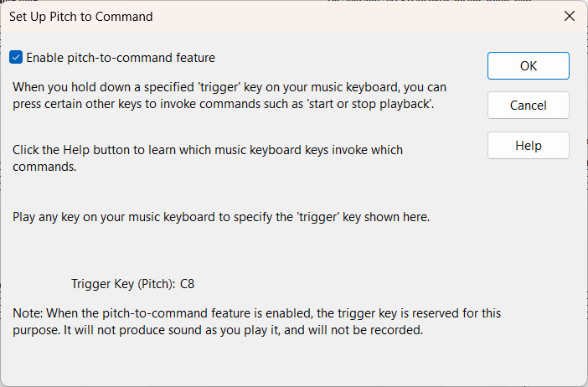This screenshot has width=588, height=387.
Task: Confirm the dialog with OK
Action: point(528,65)
